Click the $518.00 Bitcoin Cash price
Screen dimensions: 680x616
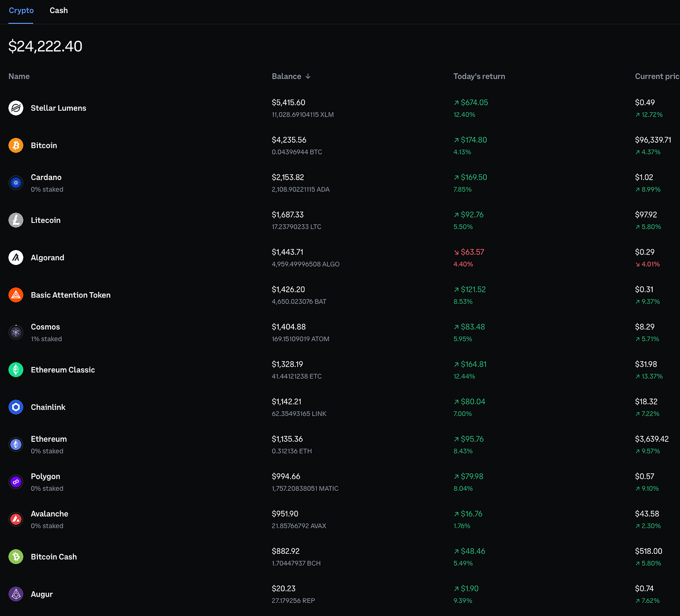pos(648,551)
